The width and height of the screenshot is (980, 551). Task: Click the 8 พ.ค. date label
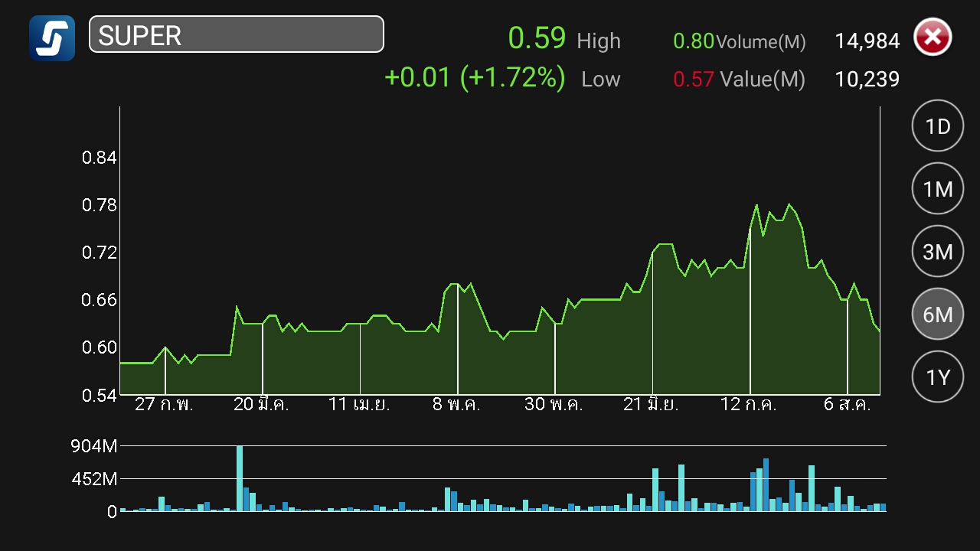tap(456, 405)
